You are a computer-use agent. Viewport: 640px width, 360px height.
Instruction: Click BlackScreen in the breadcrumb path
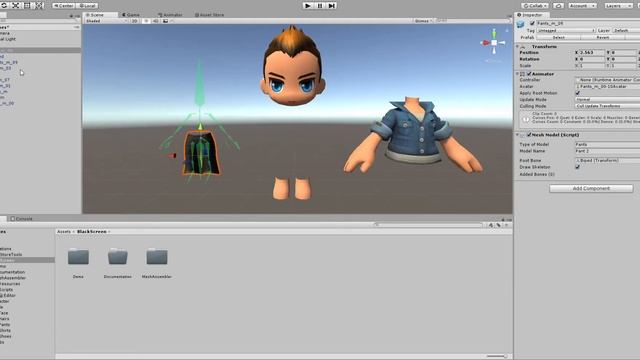pos(92,231)
